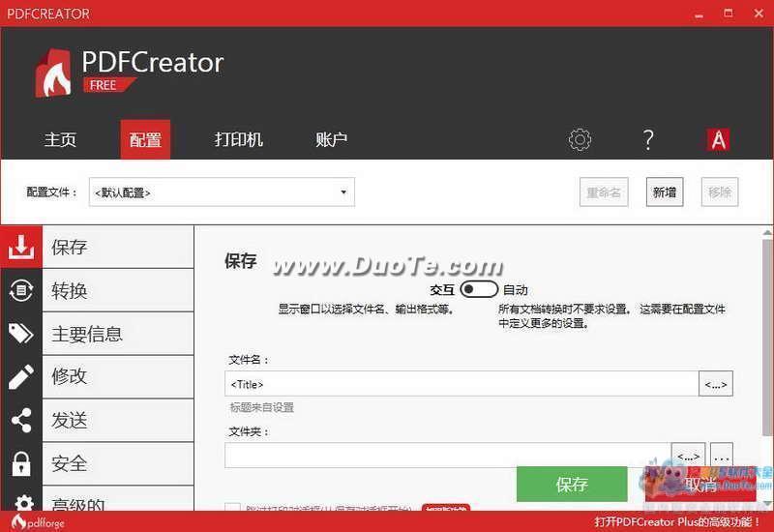This screenshot has height=532, width=774.
Task: Click the green 保存 button
Action: coord(572,484)
